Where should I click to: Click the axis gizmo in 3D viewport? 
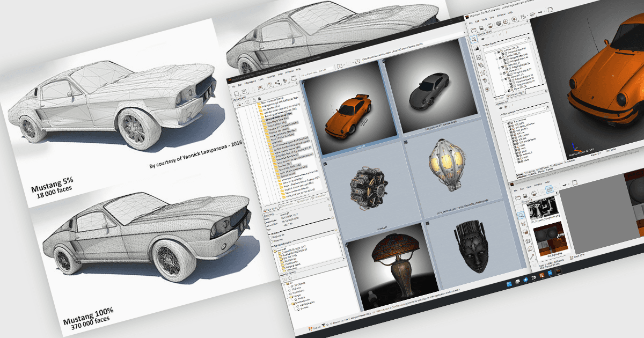[x=576, y=148]
